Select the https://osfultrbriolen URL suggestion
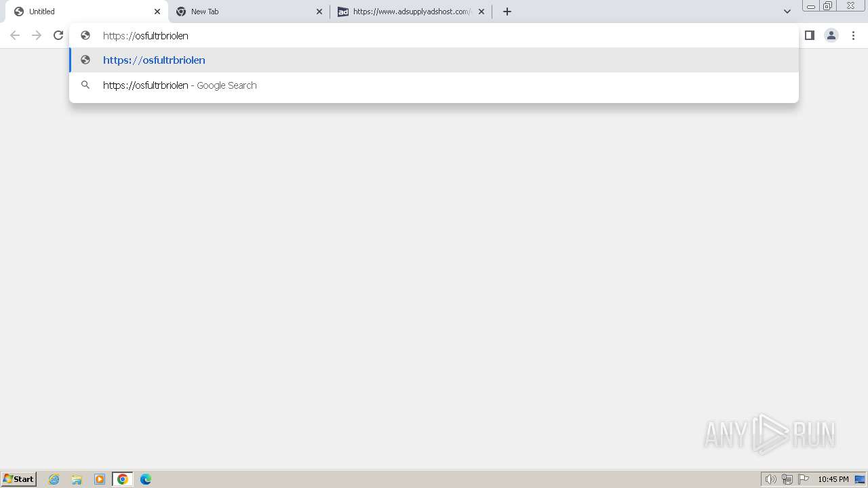The image size is (868, 488). [x=434, y=60]
